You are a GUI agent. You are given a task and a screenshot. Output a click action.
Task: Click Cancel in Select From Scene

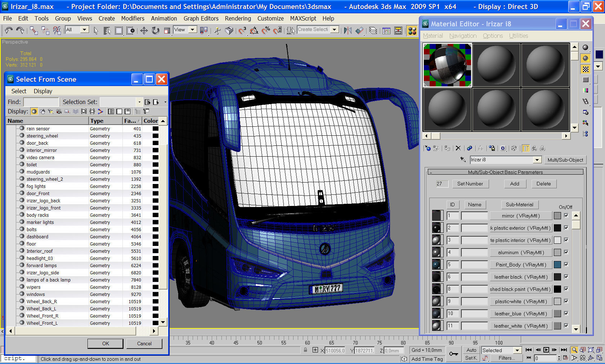pos(144,343)
